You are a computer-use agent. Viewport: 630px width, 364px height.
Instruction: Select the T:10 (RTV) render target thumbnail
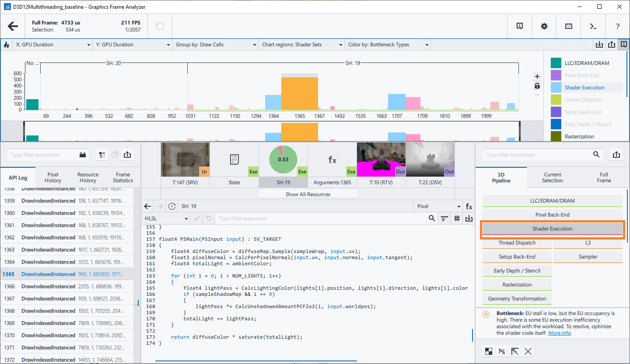(x=381, y=160)
